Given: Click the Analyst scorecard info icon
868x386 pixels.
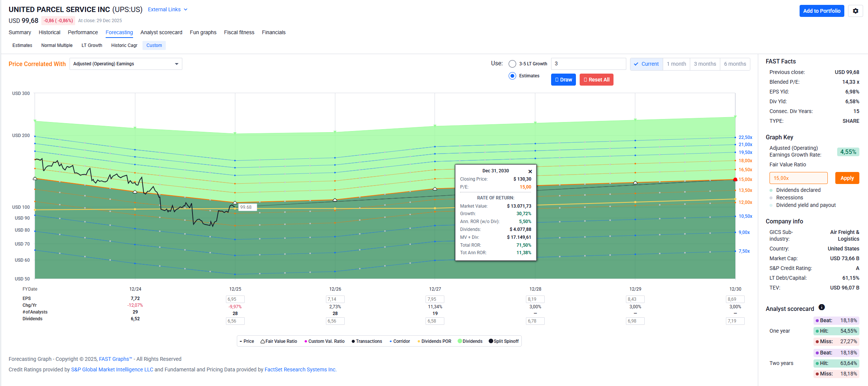Looking at the screenshot, I should 822,307.
